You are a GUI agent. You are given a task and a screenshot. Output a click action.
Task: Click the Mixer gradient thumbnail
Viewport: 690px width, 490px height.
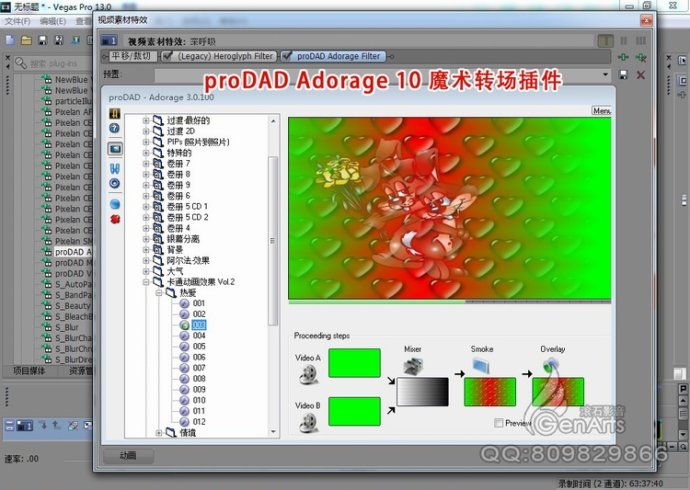point(422,391)
